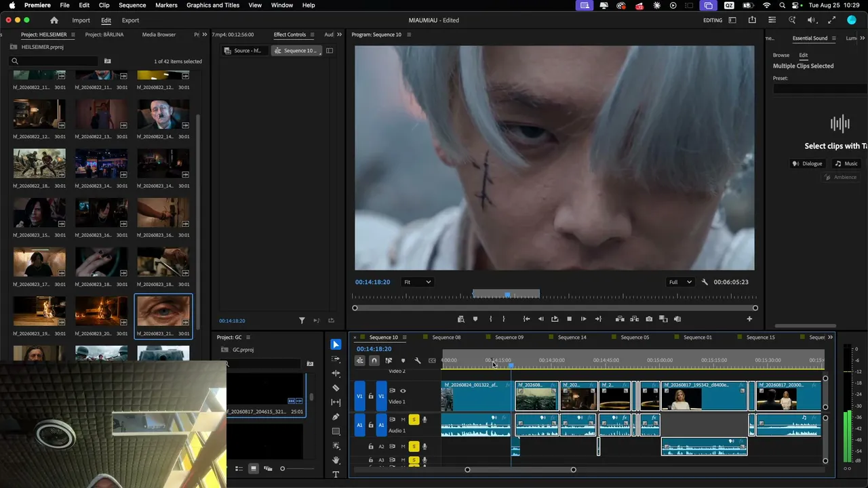Select the Rectangle tool
Screen dimensions: 868x488
pos(336,431)
